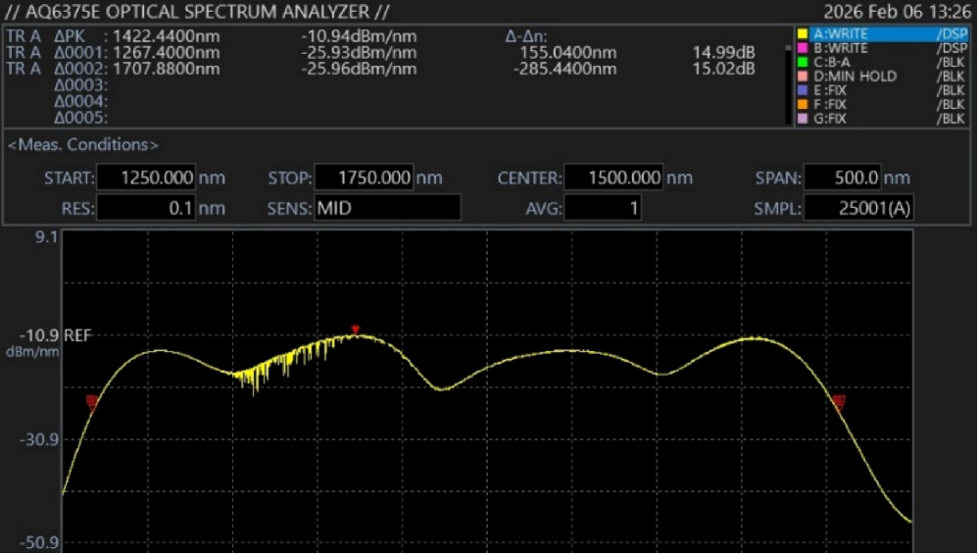The width and height of the screenshot is (980, 555).
Task: Click the magenta Trace B color square
Action: click(x=802, y=48)
